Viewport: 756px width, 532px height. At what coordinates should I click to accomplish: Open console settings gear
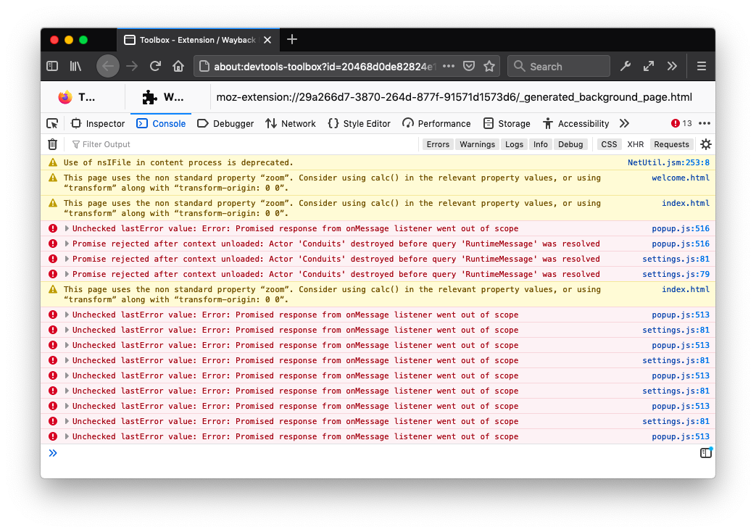click(706, 144)
